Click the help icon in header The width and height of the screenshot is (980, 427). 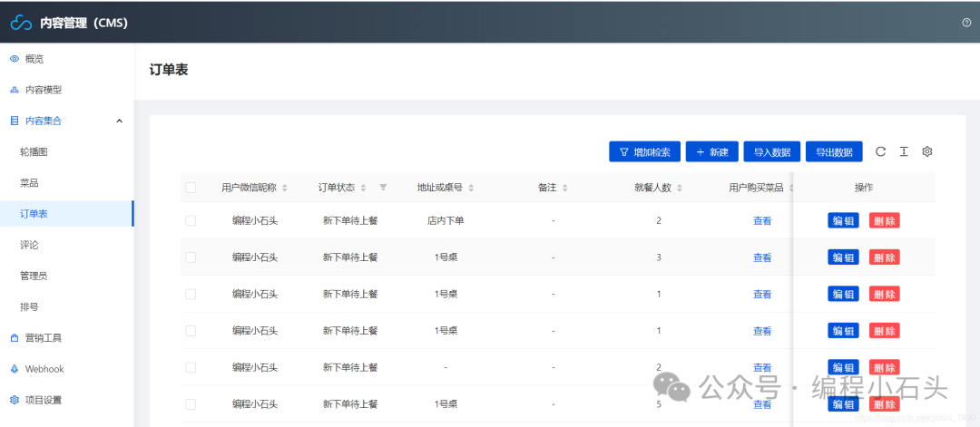click(967, 23)
